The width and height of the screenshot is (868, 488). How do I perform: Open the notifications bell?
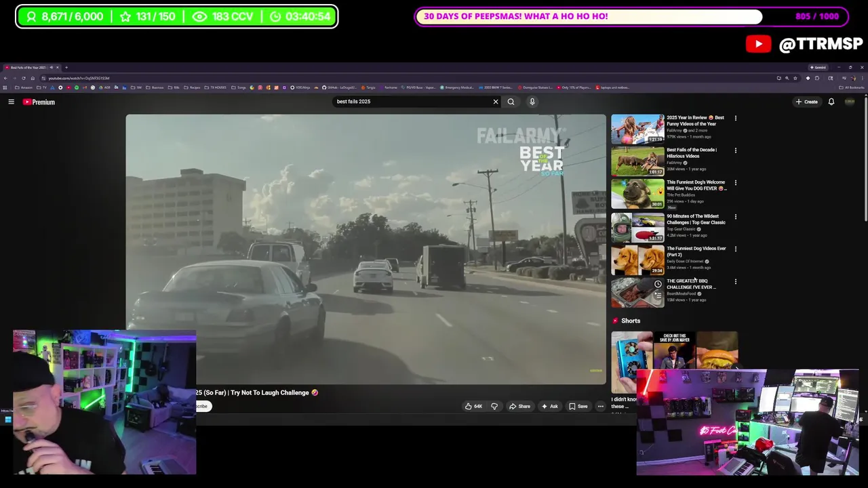click(831, 102)
